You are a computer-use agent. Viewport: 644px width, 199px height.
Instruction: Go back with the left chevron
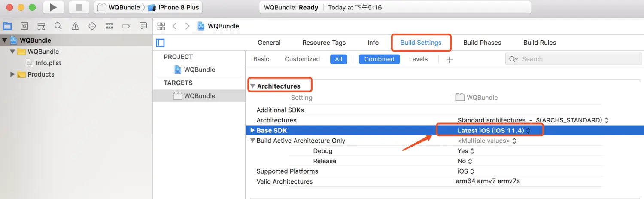click(x=174, y=26)
